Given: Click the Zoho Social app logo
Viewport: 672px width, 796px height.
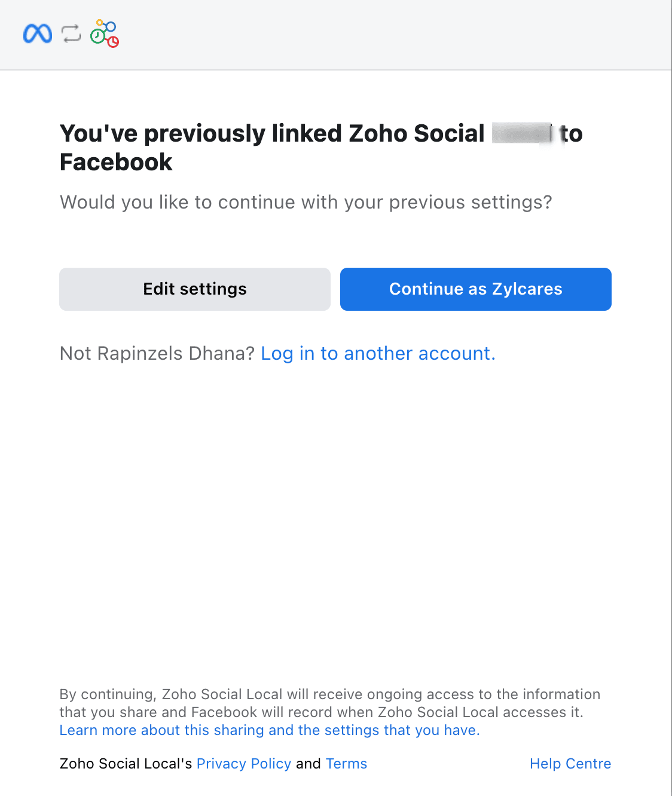Looking at the screenshot, I should pos(105,33).
